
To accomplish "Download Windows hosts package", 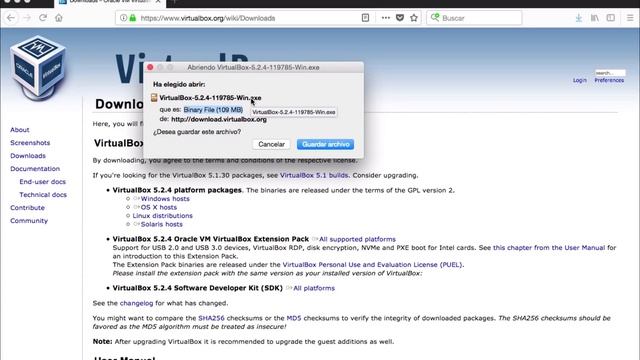I will (165, 199).
